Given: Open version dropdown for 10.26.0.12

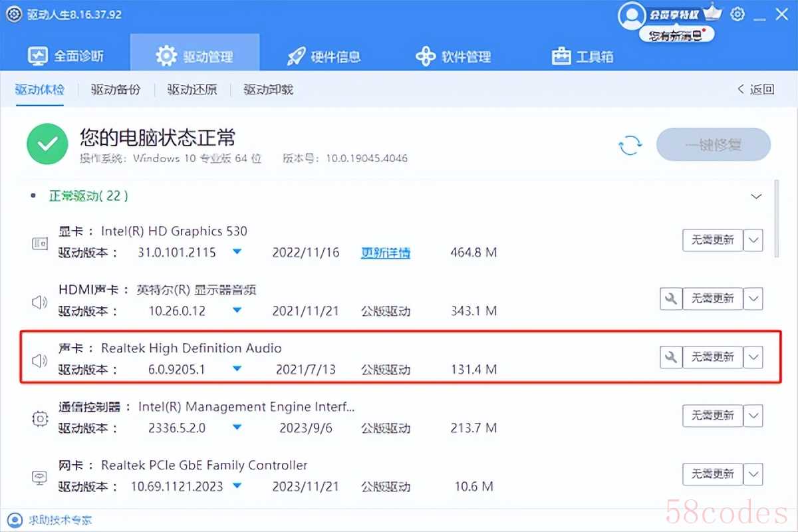Looking at the screenshot, I should pyautogui.click(x=237, y=311).
